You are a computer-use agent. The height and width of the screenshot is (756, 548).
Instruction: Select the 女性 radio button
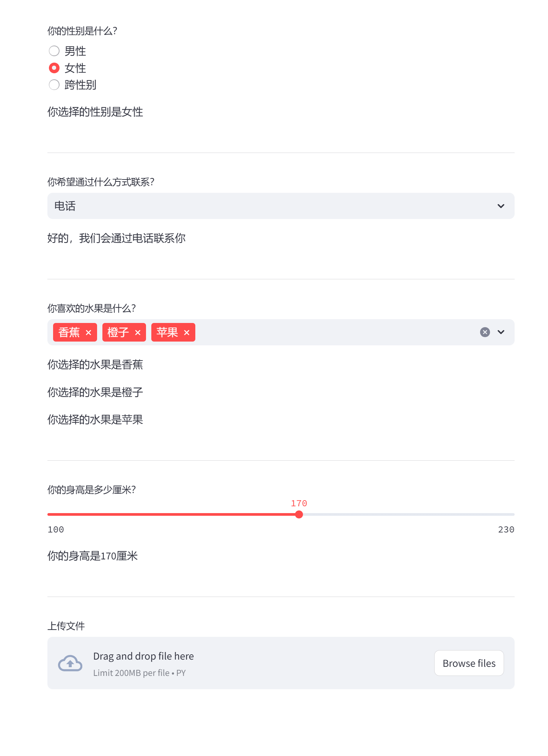54,68
